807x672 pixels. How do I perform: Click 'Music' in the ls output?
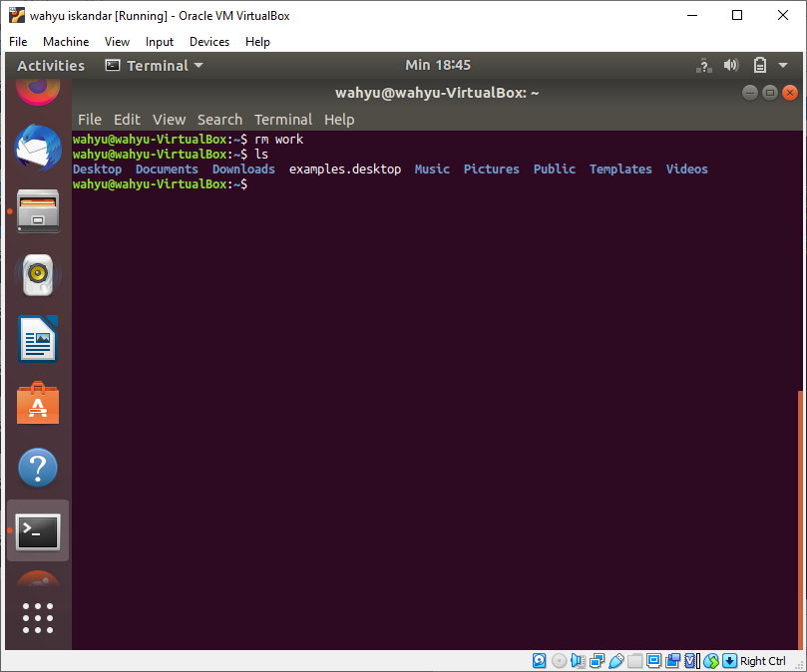(x=432, y=168)
